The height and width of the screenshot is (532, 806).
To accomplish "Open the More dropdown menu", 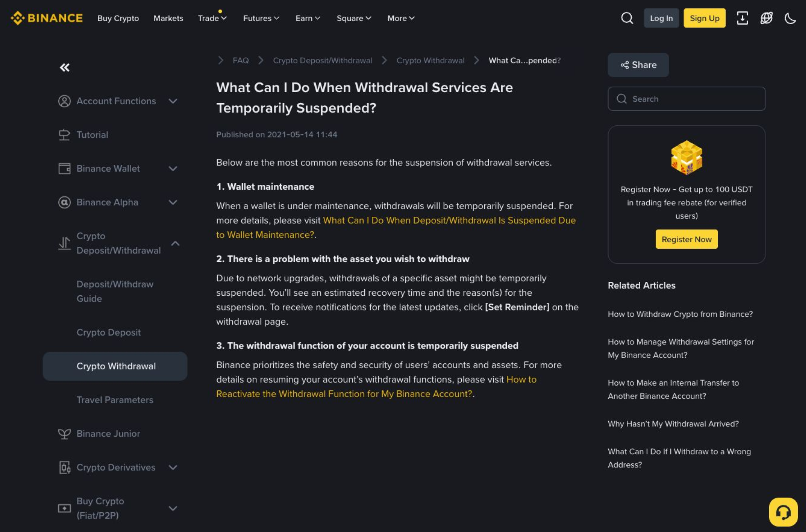I will pos(401,18).
